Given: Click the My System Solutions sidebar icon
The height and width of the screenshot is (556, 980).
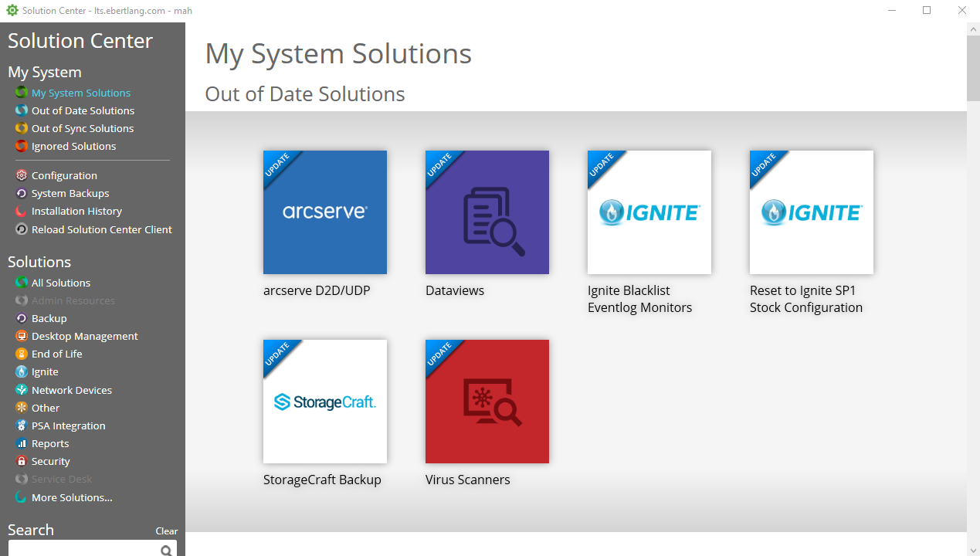Looking at the screenshot, I should pos(22,93).
